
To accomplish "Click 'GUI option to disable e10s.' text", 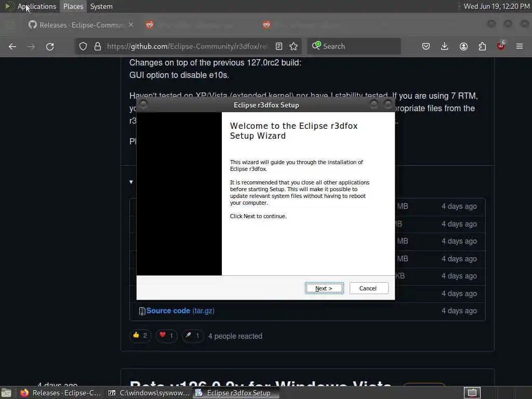I will (179, 75).
